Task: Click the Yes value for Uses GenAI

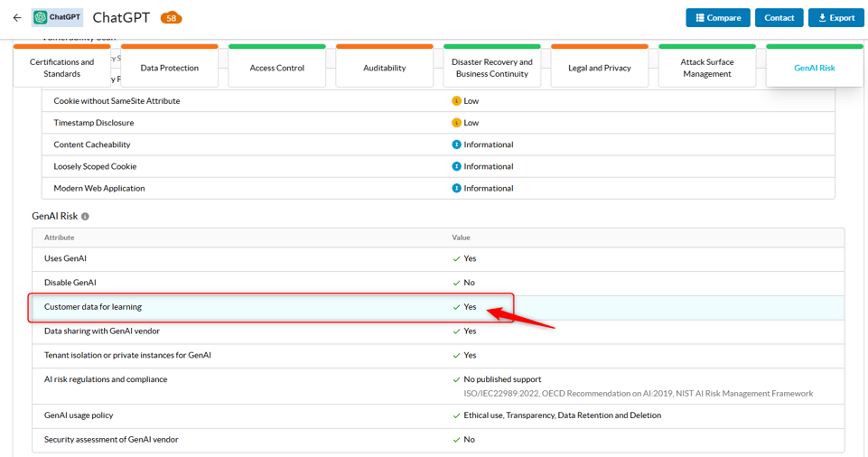Action: coord(470,258)
